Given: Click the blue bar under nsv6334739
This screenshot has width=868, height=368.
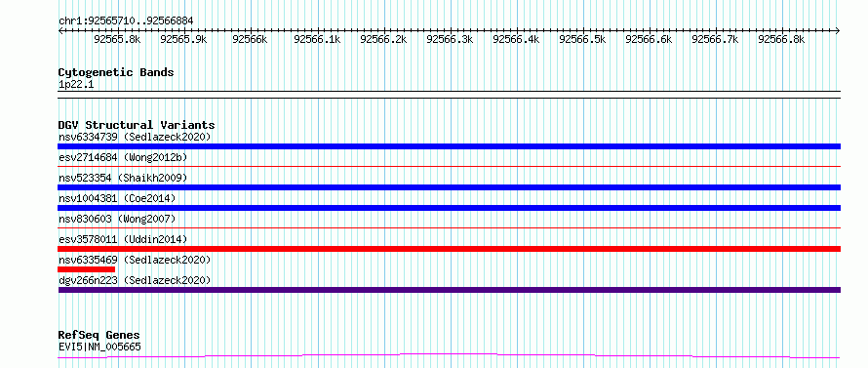Looking at the screenshot, I should [449, 146].
